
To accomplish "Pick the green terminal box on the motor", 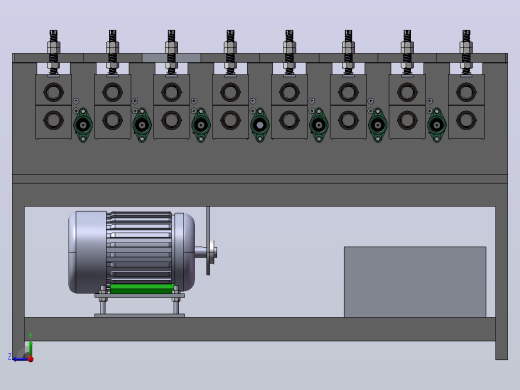I will [x=142, y=289].
